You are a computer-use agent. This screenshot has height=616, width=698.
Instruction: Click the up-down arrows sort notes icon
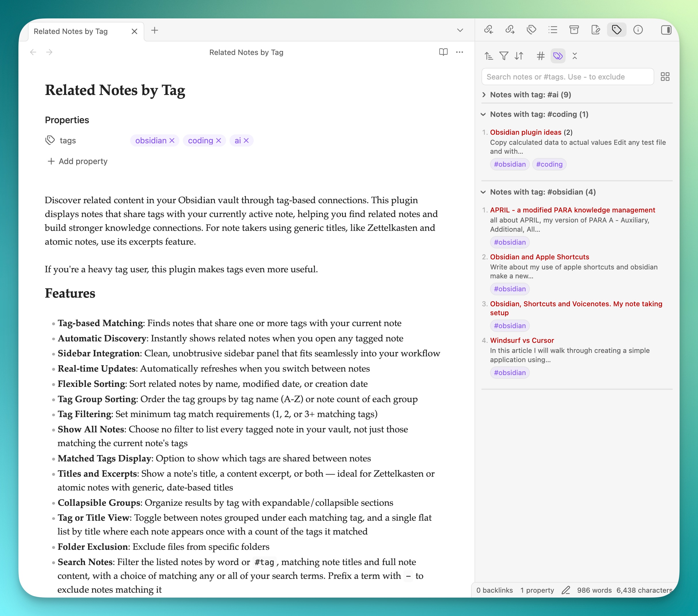(x=519, y=56)
